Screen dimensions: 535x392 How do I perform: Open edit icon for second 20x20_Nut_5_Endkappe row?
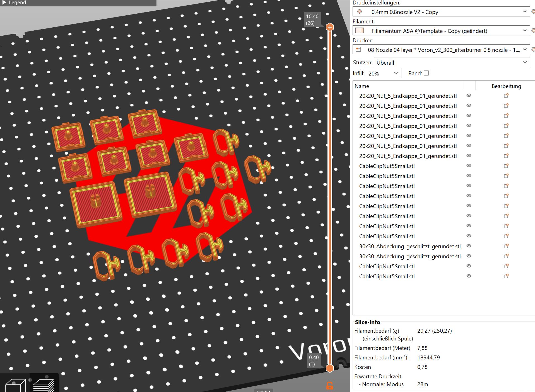click(506, 106)
